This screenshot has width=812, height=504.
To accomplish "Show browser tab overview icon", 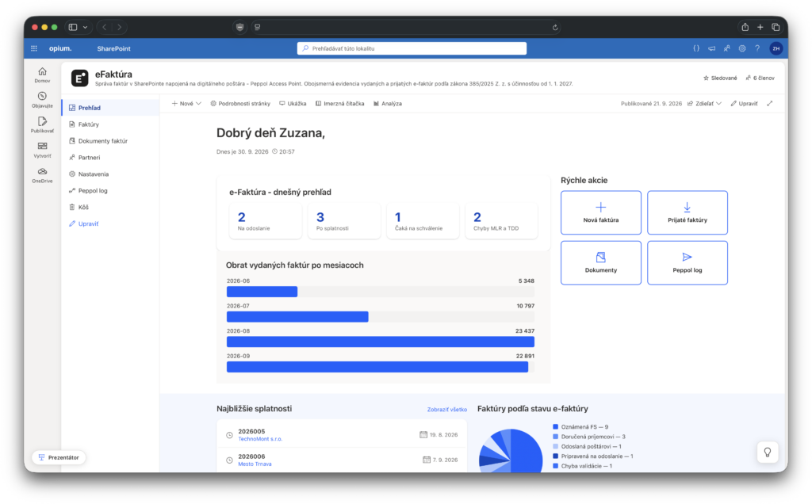I will 776,28.
